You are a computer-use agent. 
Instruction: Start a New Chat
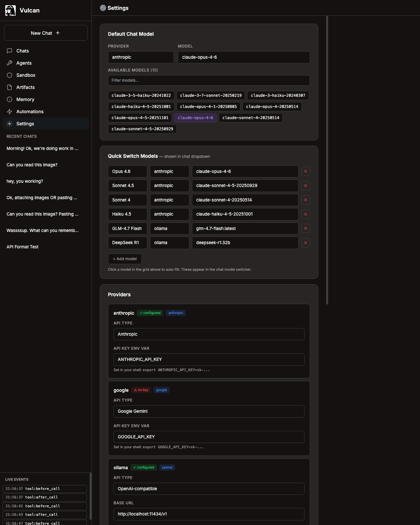tap(46, 33)
